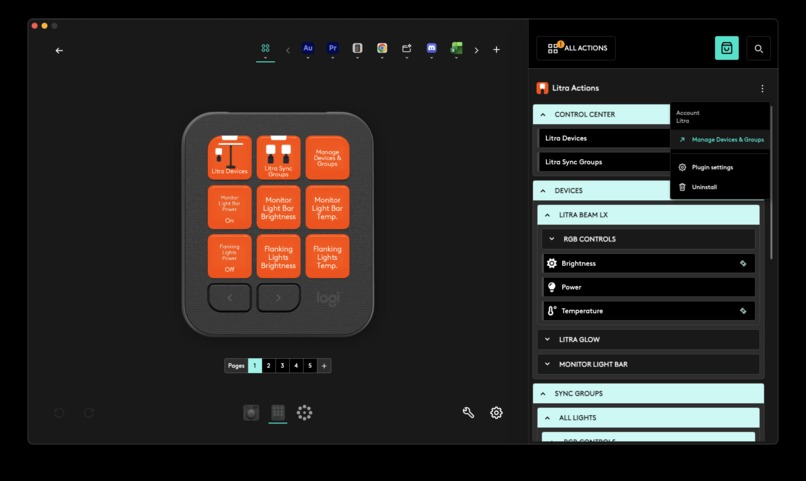The height and width of the screenshot is (481, 806).
Task: Switch to page 3
Action: coord(282,365)
